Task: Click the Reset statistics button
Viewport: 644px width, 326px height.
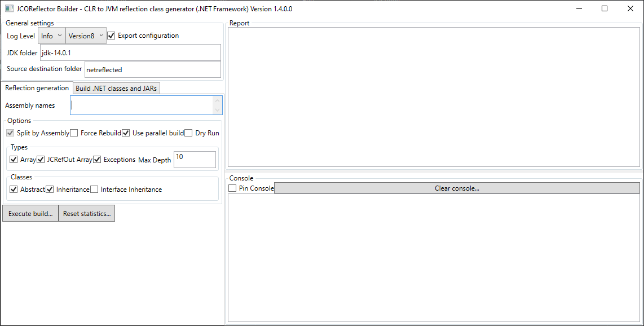Action: 87,214
